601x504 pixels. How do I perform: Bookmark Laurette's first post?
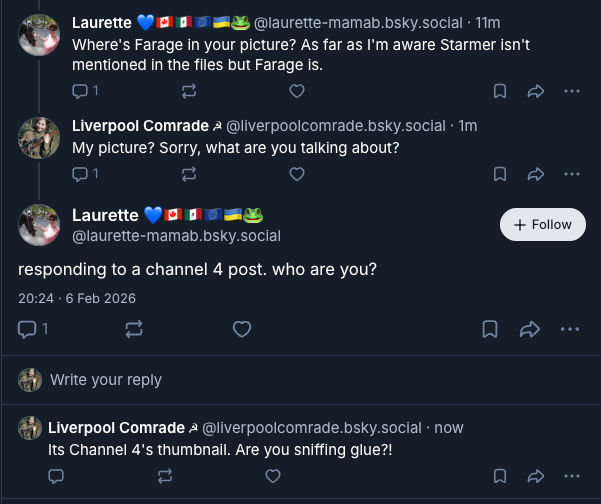pos(499,91)
